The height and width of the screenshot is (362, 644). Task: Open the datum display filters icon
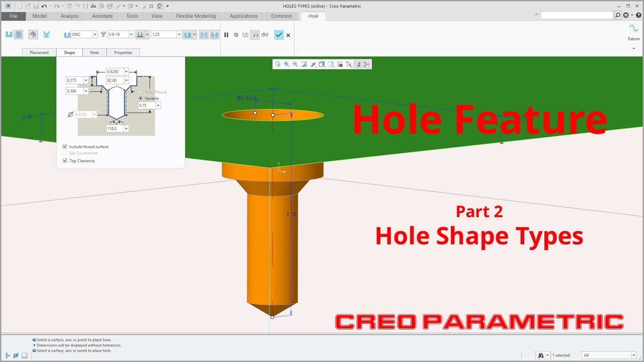[349, 64]
